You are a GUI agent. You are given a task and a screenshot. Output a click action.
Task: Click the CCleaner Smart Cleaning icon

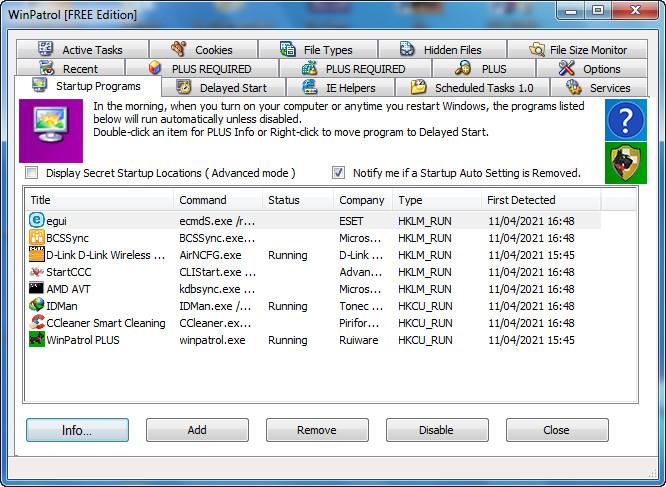pos(37,322)
